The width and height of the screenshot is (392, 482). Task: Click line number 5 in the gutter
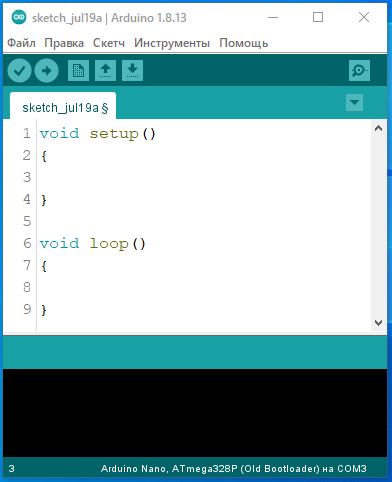27,221
